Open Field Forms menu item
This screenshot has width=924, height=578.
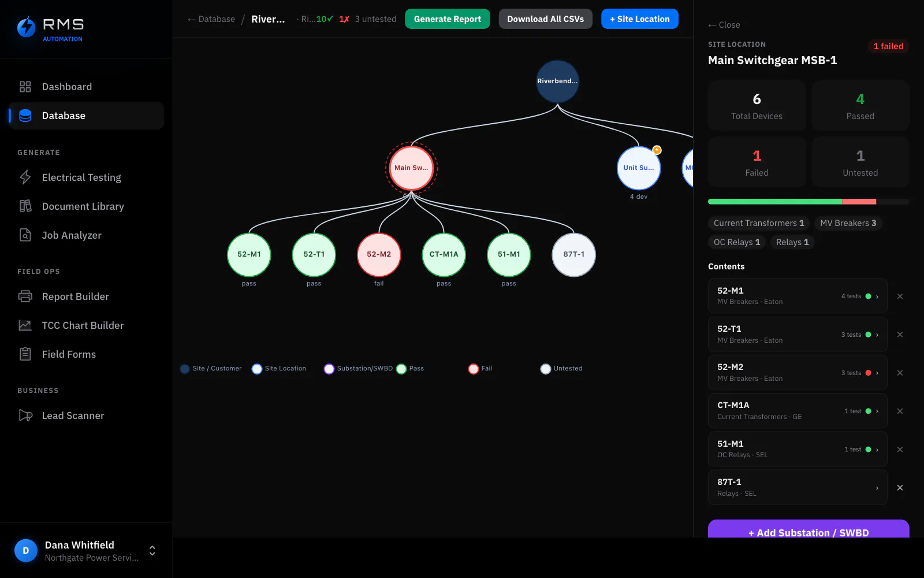[x=86, y=354]
